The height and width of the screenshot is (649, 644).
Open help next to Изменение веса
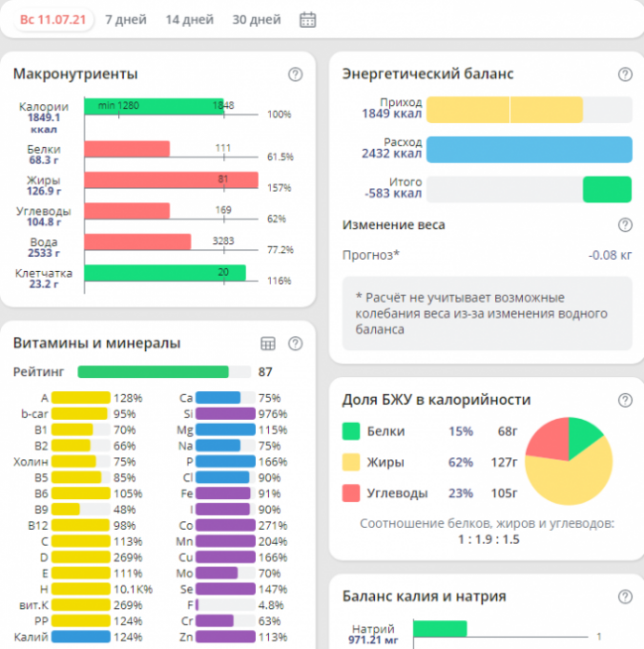click(x=625, y=225)
